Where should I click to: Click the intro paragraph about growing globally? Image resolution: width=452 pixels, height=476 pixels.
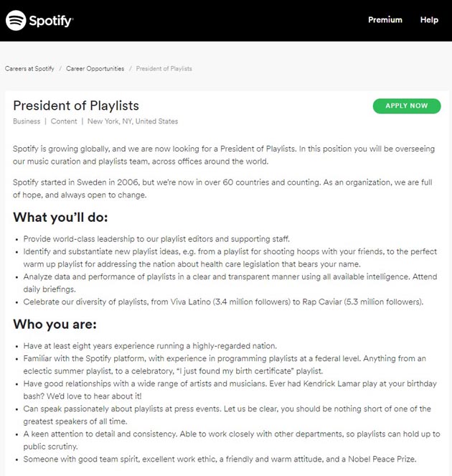pos(224,155)
